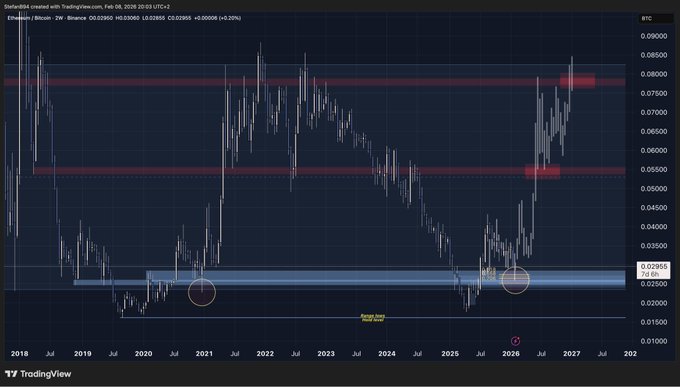Image resolution: width=680 pixels, height=387 pixels.
Task: Click the 0.06500 price axis label
Action: coord(654,131)
